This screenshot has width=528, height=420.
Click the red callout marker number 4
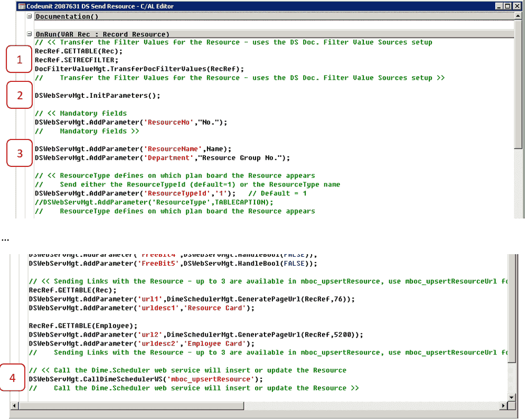[13, 378]
